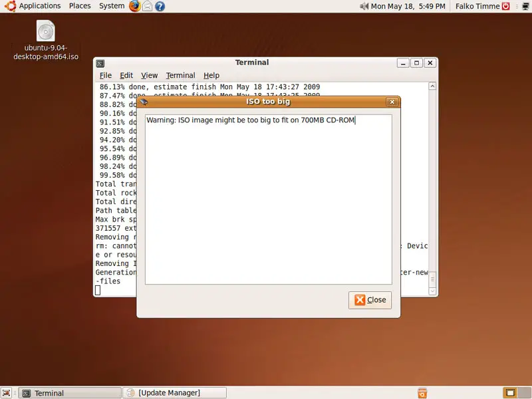Click the network monitor icon in the top panel
This screenshot has width=532, height=399.
(x=525, y=6)
